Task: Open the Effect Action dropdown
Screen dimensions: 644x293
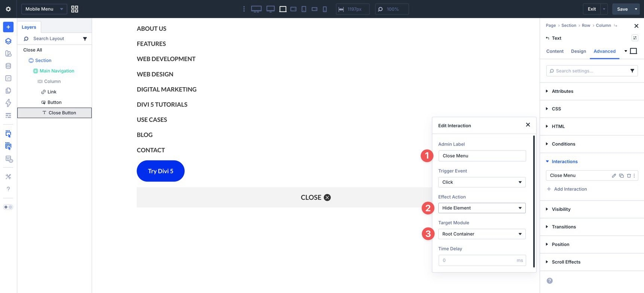Action: point(482,208)
